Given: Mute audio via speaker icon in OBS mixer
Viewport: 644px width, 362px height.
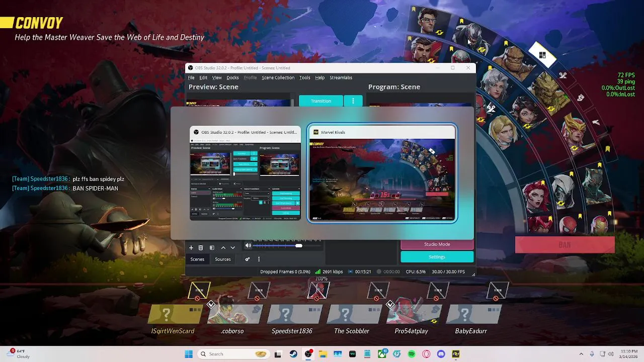Looking at the screenshot, I should (x=248, y=245).
